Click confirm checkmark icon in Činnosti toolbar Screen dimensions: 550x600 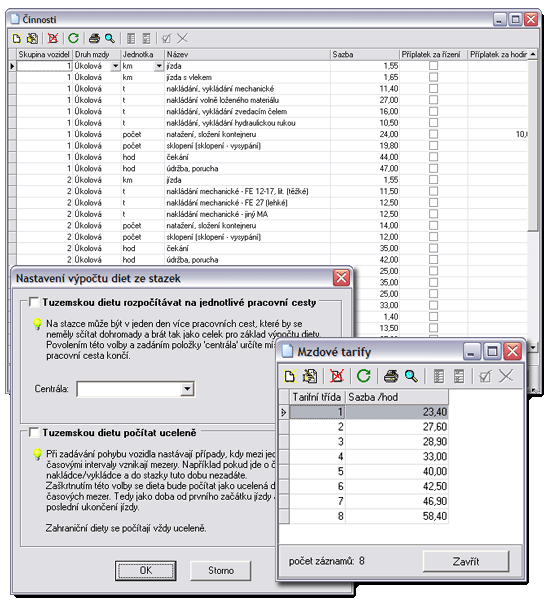(x=166, y=38)
